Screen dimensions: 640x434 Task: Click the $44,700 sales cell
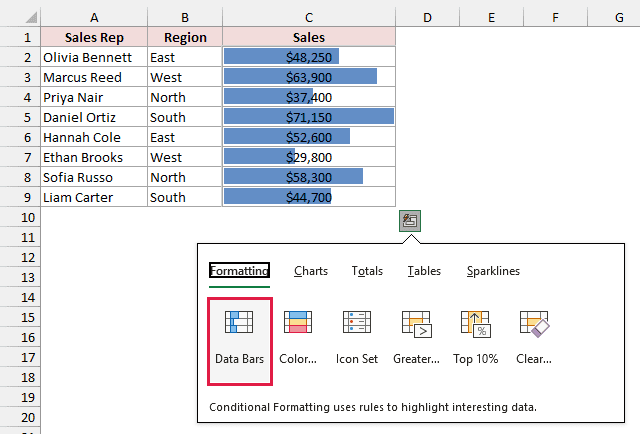309,197
